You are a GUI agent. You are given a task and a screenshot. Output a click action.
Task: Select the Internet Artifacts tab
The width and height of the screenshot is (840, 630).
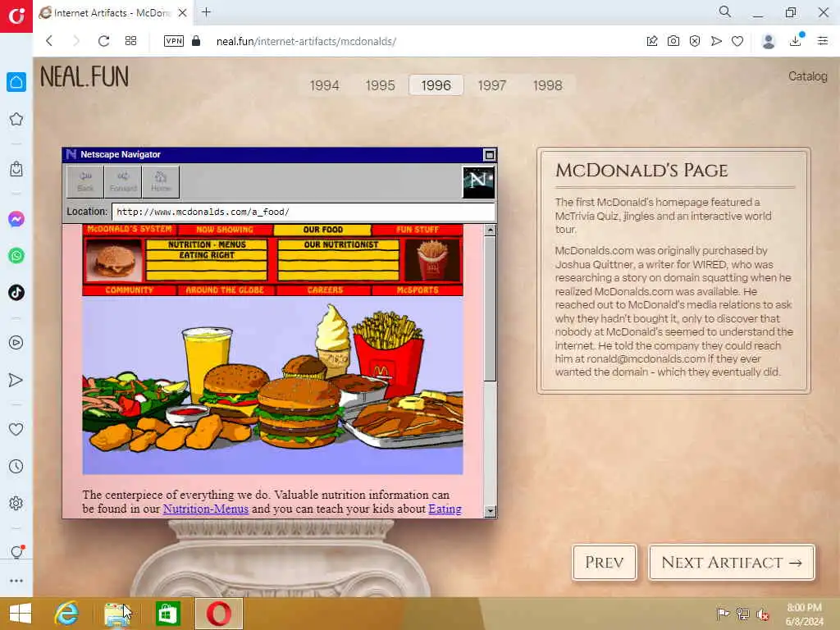(115, 12)
